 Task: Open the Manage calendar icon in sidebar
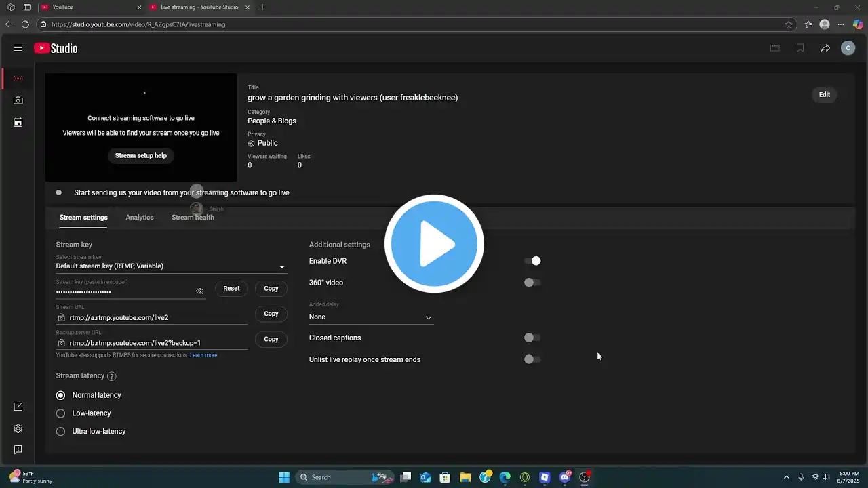[18, 122]
